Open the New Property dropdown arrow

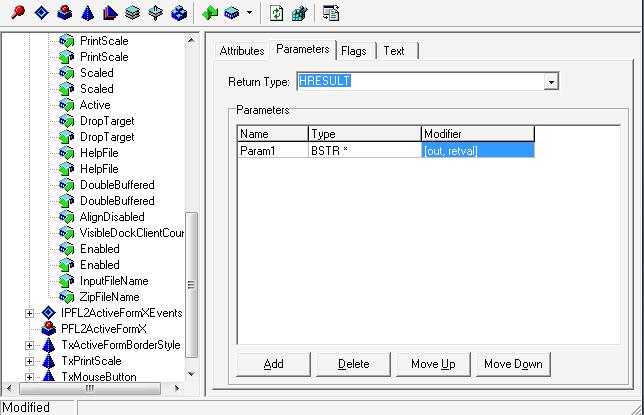tap(249, 13)
